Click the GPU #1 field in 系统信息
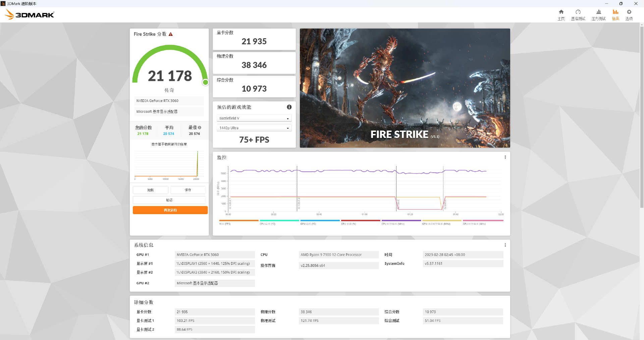 coord(215,255)
